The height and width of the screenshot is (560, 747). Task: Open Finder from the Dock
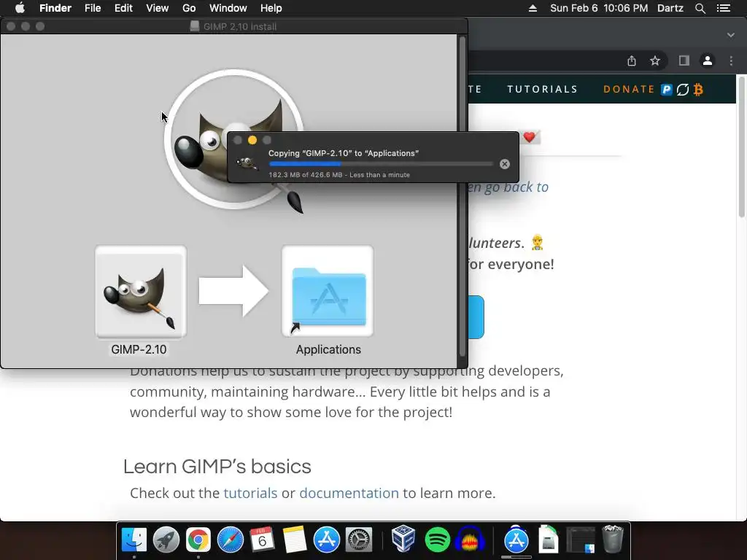click(134, 540)
